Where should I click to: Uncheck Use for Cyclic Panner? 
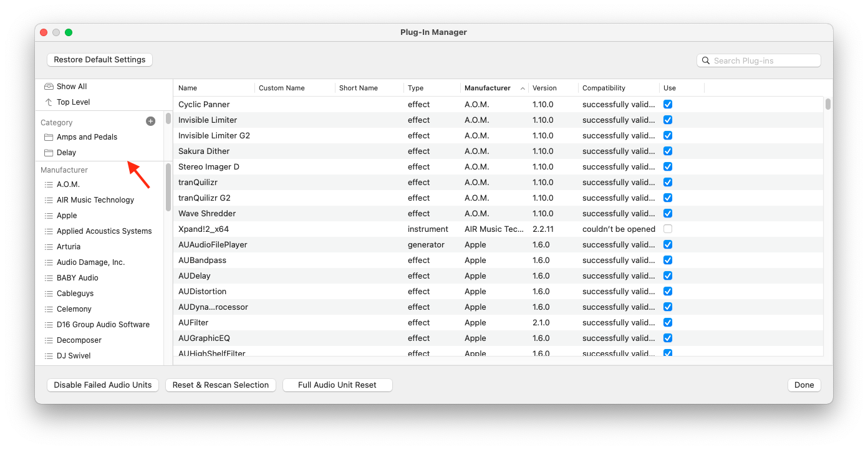coord(668,104)
